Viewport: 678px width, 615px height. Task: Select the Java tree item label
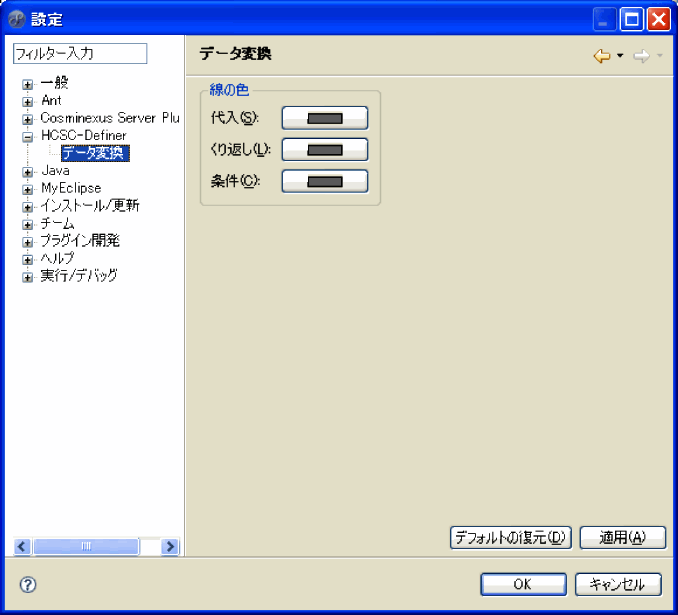pos(55,170)
